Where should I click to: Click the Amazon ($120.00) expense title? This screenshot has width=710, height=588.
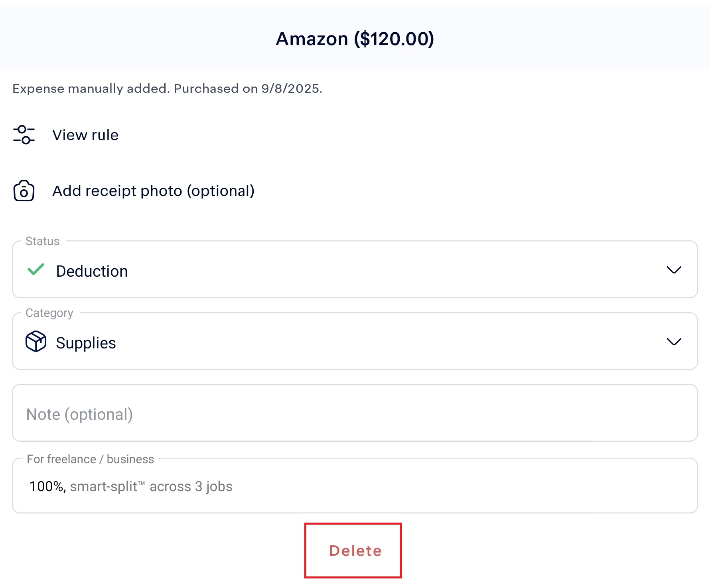point(355,39)
